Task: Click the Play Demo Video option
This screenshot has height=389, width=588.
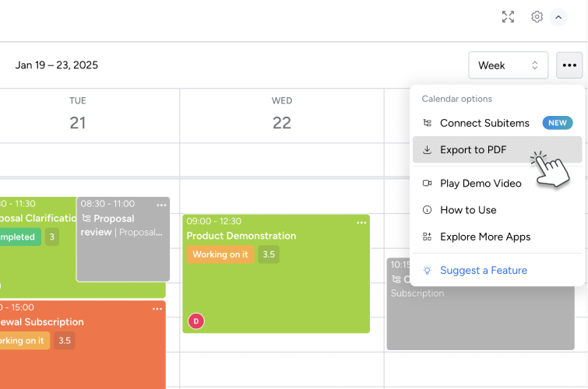Action: (481, 184)
